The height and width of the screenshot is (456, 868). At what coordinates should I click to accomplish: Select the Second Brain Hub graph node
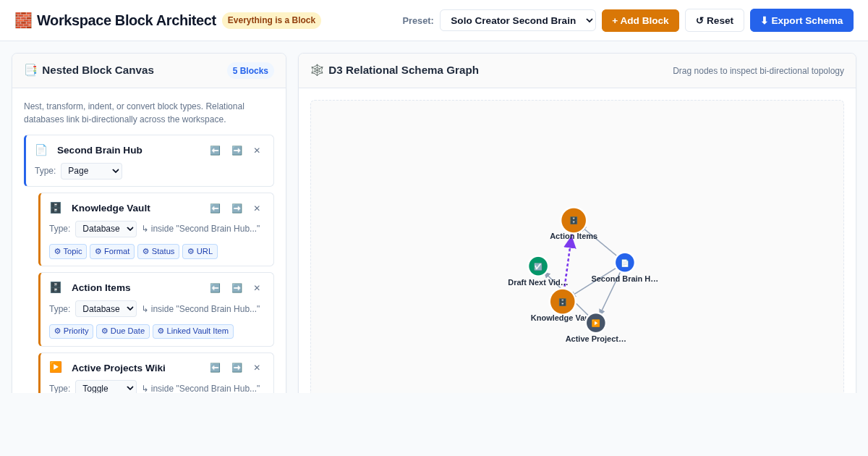point(625,263)
